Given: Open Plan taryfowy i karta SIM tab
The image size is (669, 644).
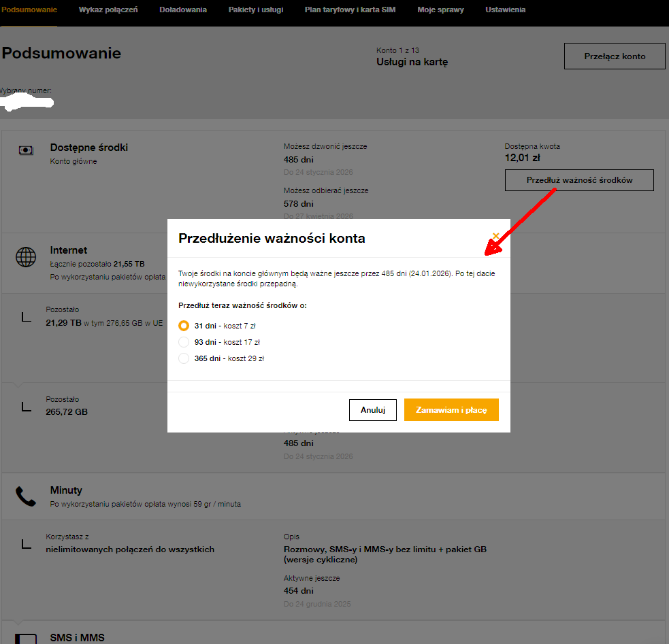Looking at the screenshot, I should pyautogui.click(x=350, y=10).
